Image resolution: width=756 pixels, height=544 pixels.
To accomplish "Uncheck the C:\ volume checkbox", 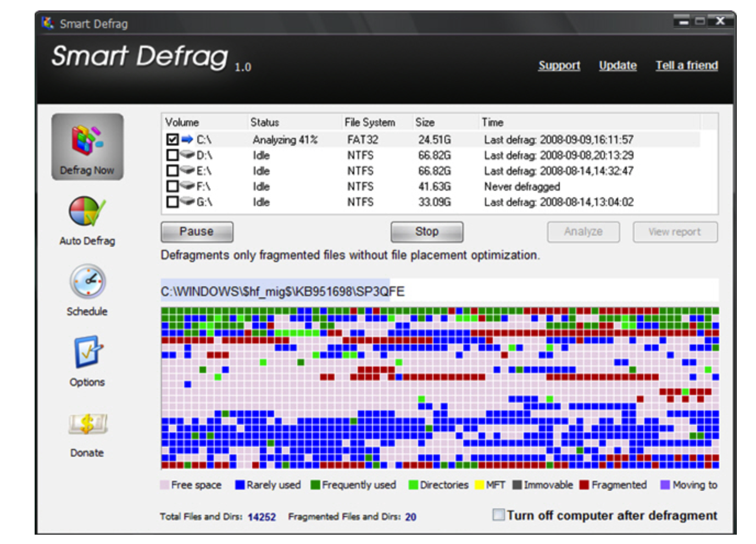I will (173, 140).
